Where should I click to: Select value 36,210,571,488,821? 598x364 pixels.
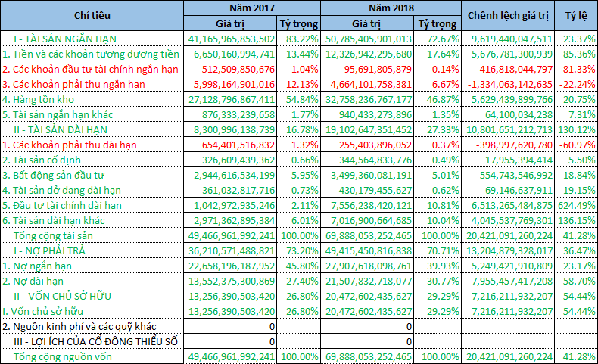(232, 251)
